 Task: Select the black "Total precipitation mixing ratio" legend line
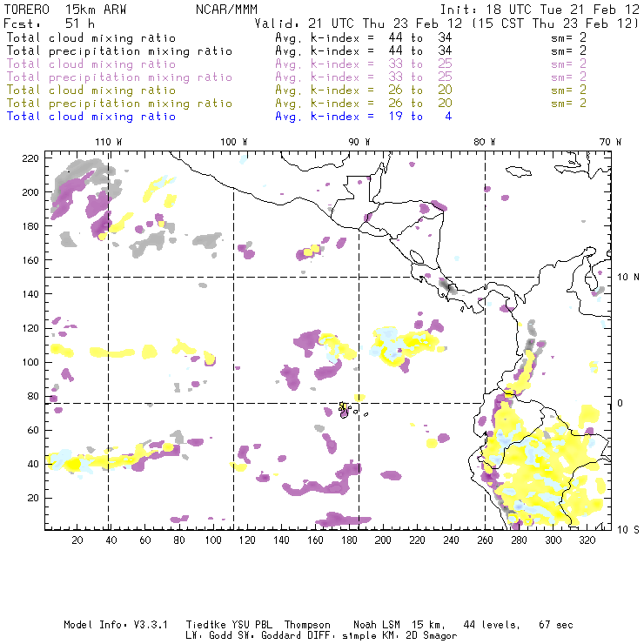[119, 51]
